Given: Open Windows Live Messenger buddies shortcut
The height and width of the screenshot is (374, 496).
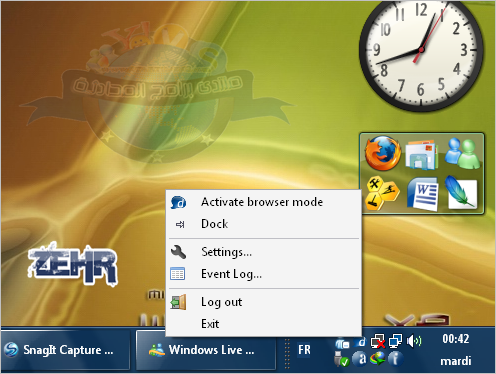Looking at the screenshot, I should [462, 153].
